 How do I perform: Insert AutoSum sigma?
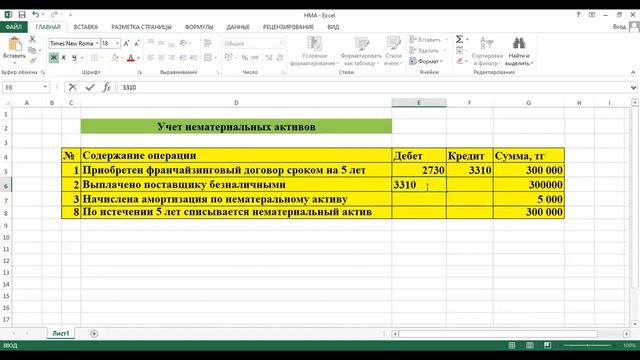(459, 39)
